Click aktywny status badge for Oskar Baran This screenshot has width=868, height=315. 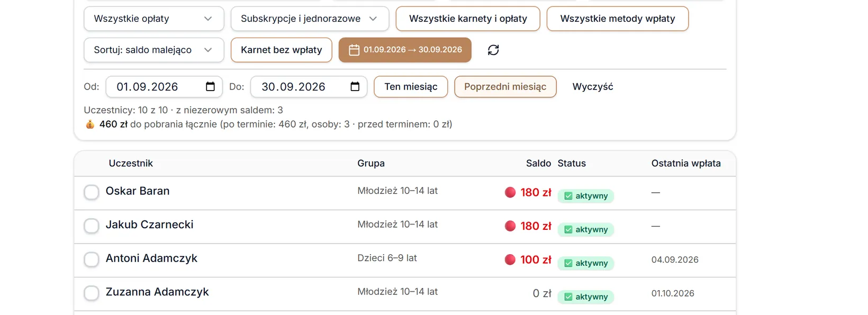pyautogui.click(x=586, y=196)
